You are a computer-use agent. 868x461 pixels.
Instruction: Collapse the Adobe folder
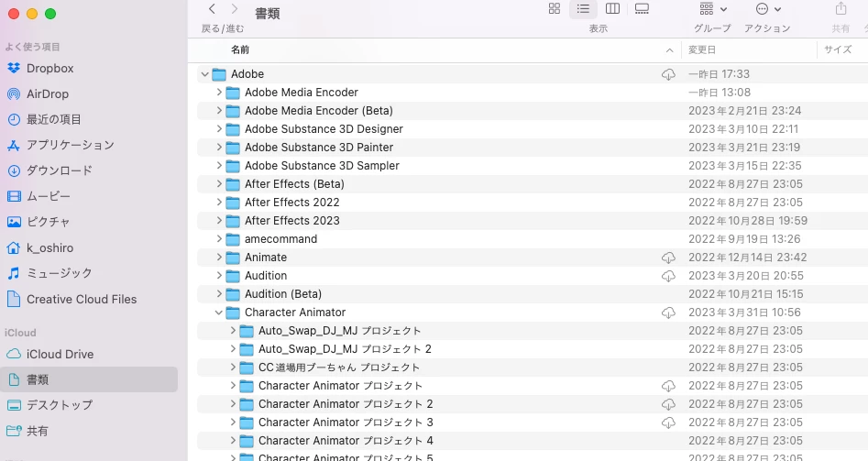coord(204,73)
